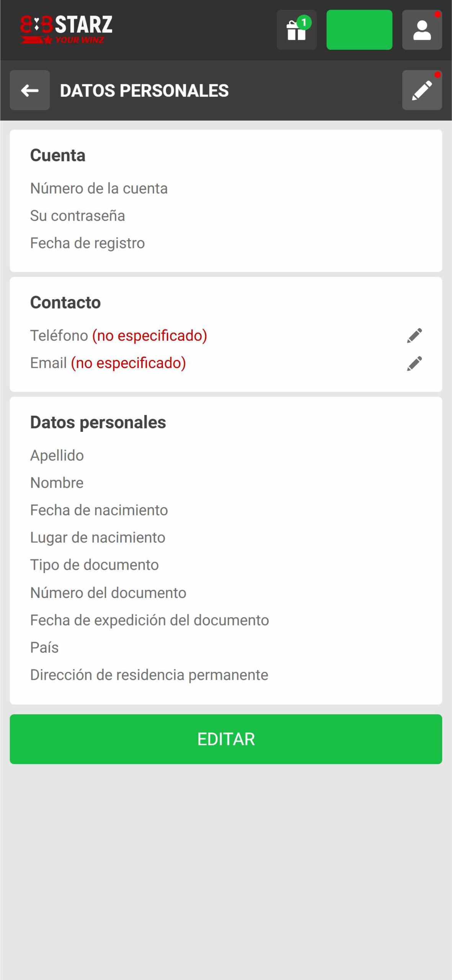Select the Tipo de documento row
The image size is (452, 980).
pyautogui.click(x=95, y=565)
